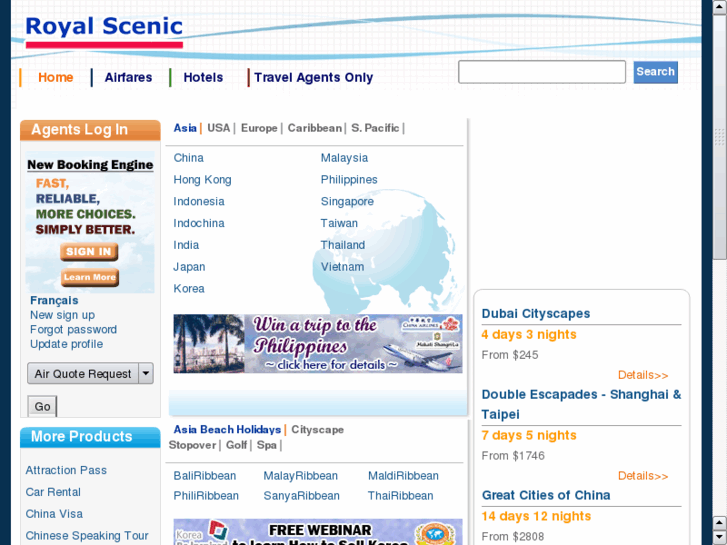
Task: Open the Philippines destination link
Action: click(x=349, y=180)
